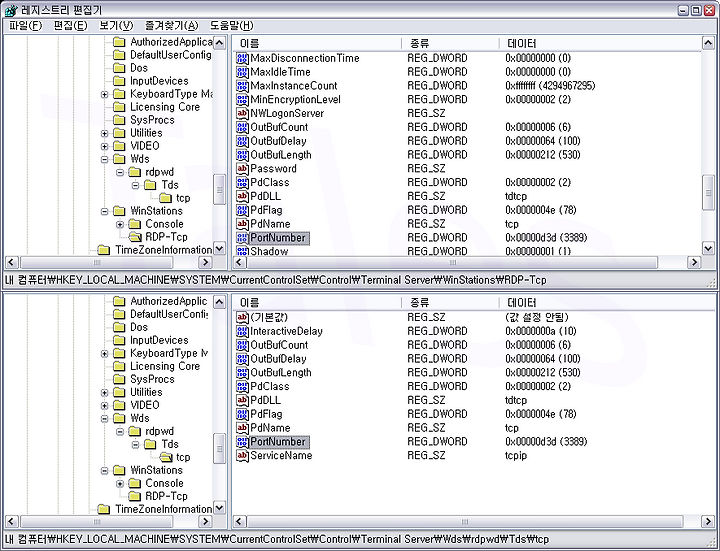This screenshot has height=551, width=720.
Task: Click DWORD icon of OutBufCount in top pane
Action: point(242,127)
